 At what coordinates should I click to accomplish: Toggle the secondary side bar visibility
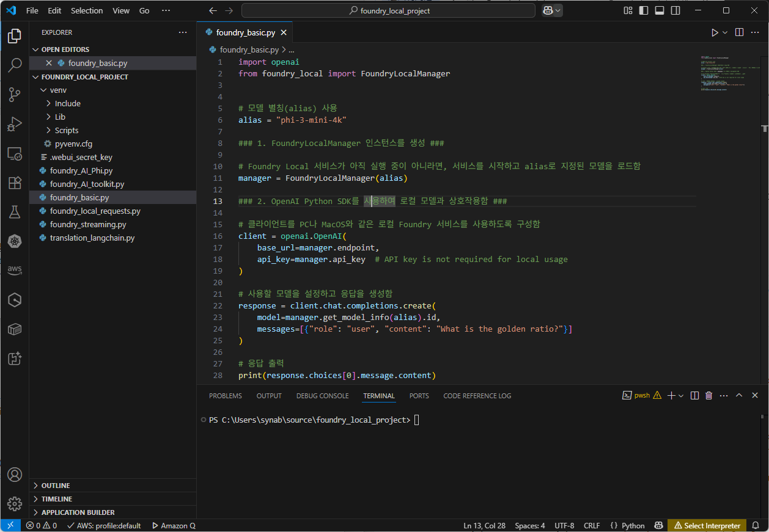(675, 10)
